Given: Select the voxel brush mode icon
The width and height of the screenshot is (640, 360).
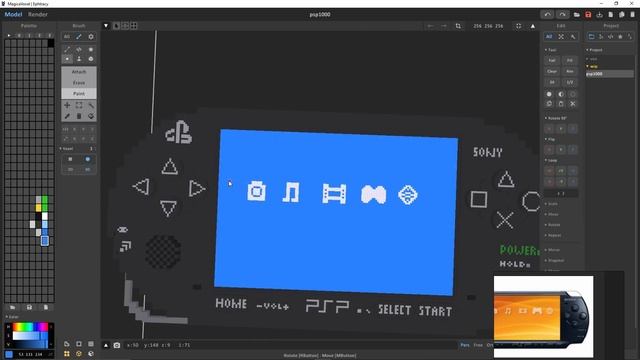Looking at the screenshot, I should click(x=67, y=59).
